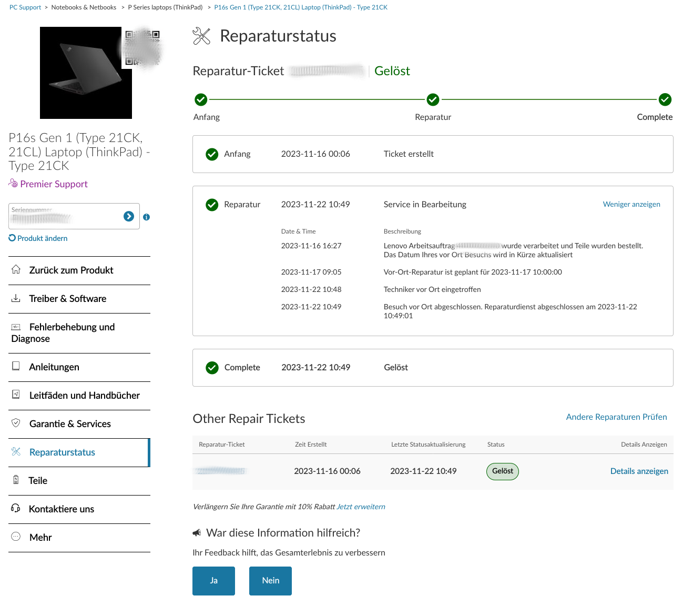This screenshot has width=693, height=616.
Task: Collapse repair details via Weniger anzeigen
Action: pyautogui.click(x=631, y=204)
